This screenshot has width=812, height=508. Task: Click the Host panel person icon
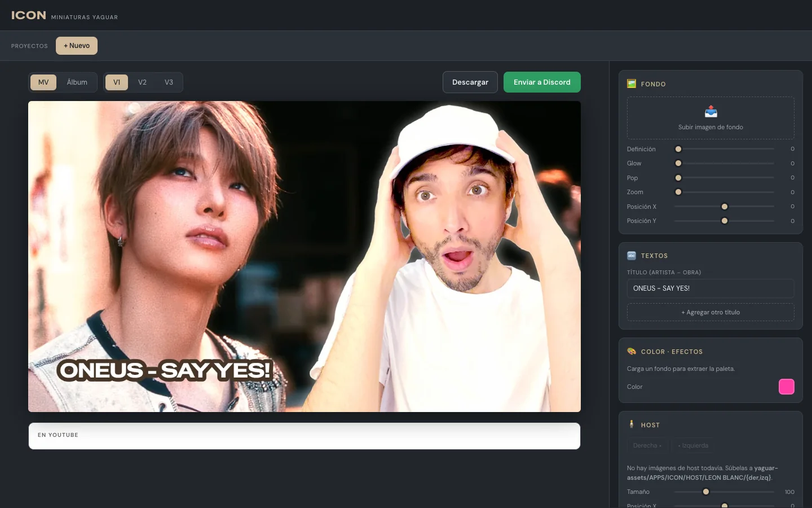(632, 424)
